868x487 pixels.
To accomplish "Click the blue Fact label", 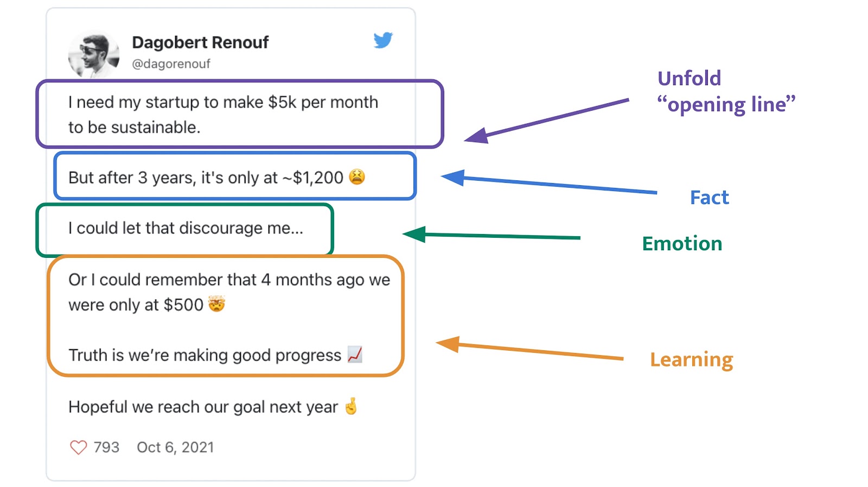I will (709, 198).
